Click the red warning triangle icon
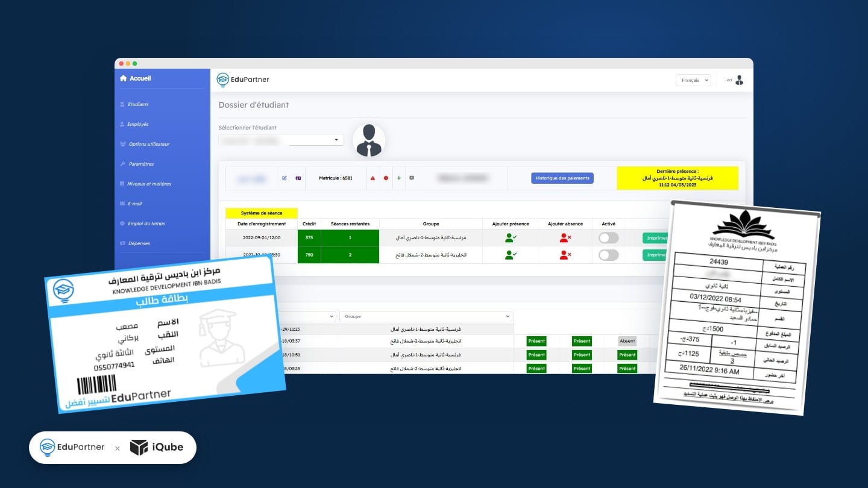The image size is (868, 488). coord(373,178)
